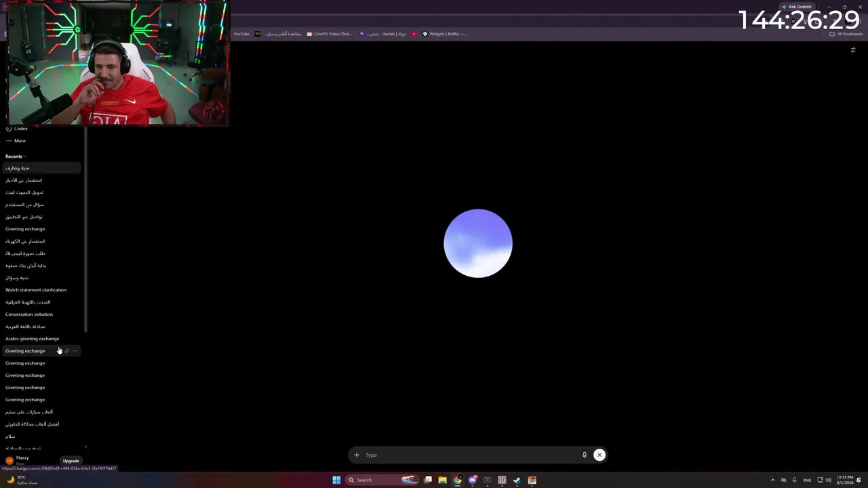Open chat 'ألعاب سيارات على ستيم'

click(x=41, y=412)
